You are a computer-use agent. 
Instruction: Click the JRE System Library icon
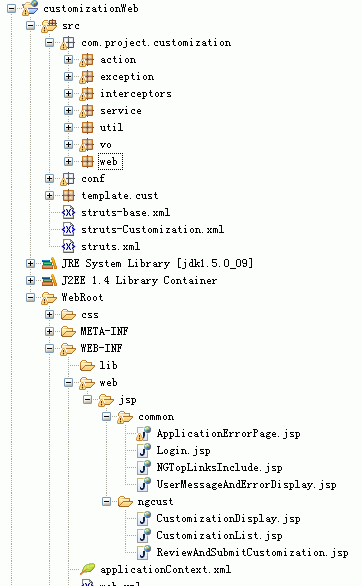[x=49, y=263]
